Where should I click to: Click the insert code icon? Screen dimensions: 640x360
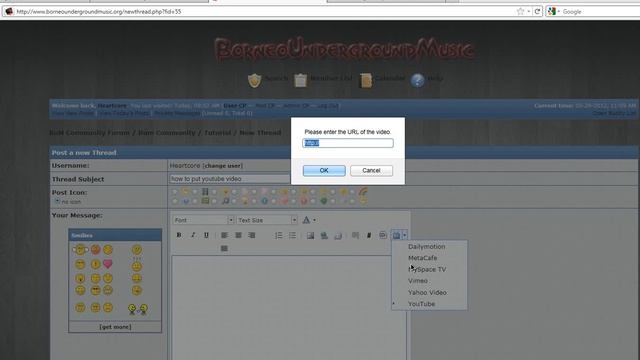coord(369,235)
